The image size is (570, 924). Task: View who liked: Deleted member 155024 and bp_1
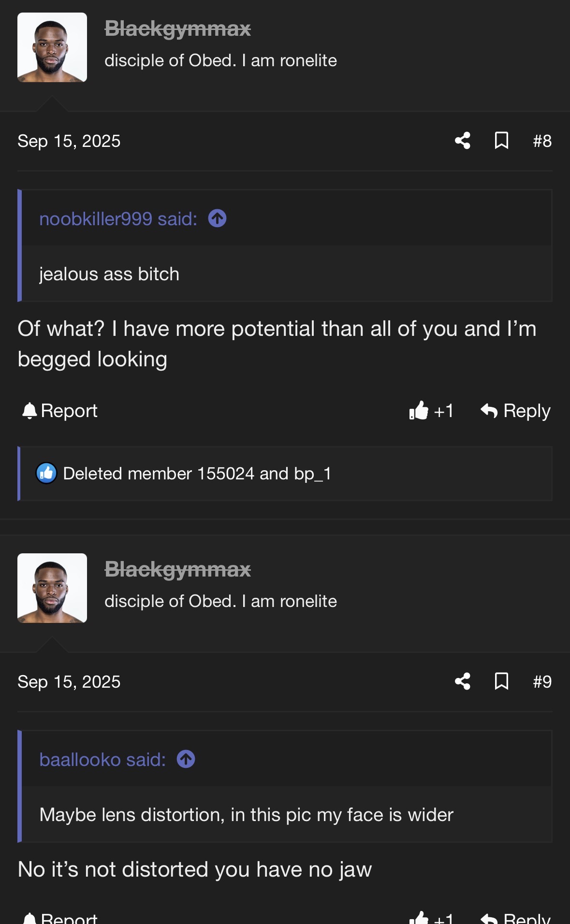coord(197,474)
